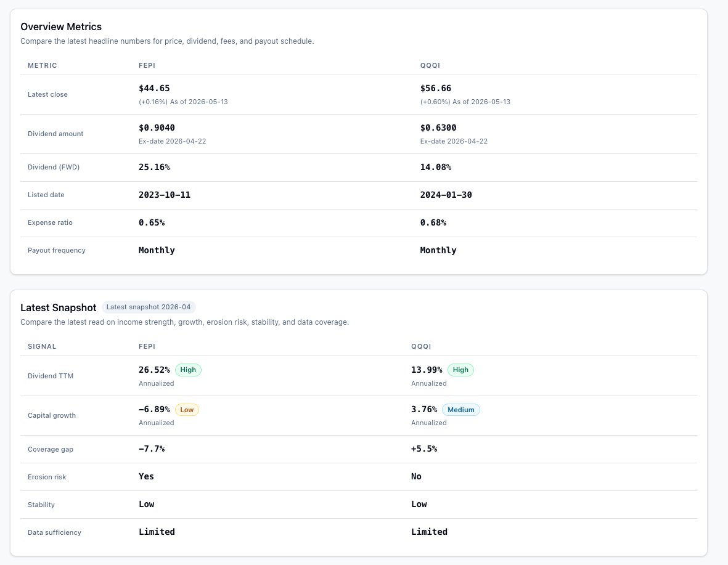The image size is (728, 565).
Task: Click FEPI erosion risk 'Yes'
Action: click(146, 477)
